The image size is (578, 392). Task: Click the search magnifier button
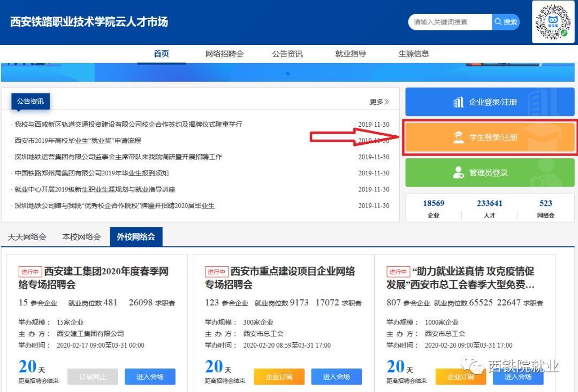click(505, 22)
